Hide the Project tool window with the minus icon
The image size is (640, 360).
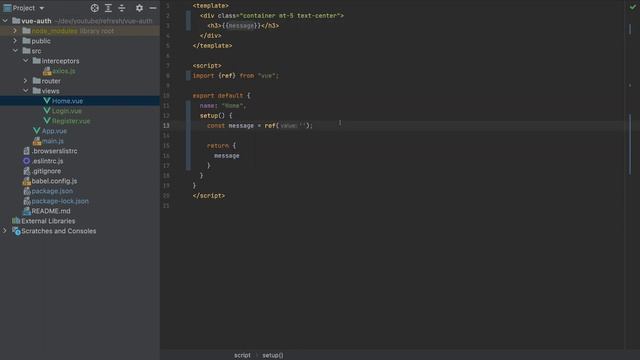(153, 8)
